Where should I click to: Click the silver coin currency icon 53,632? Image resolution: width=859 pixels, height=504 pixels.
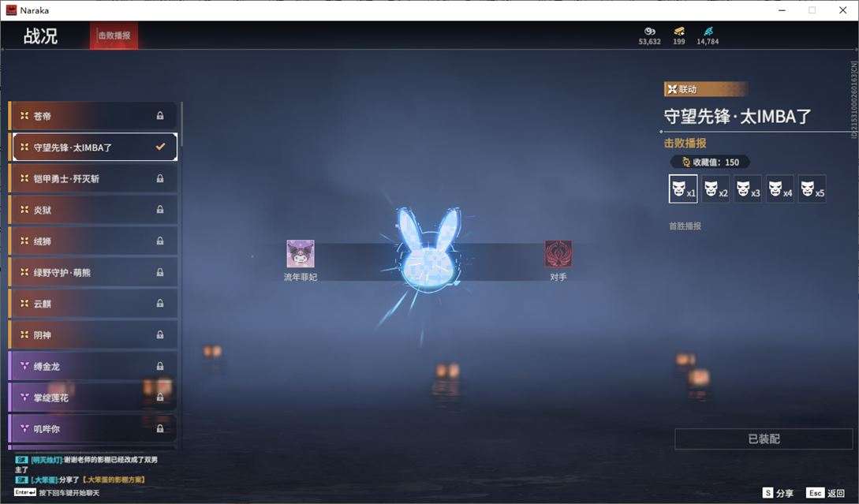click(650, 32)
